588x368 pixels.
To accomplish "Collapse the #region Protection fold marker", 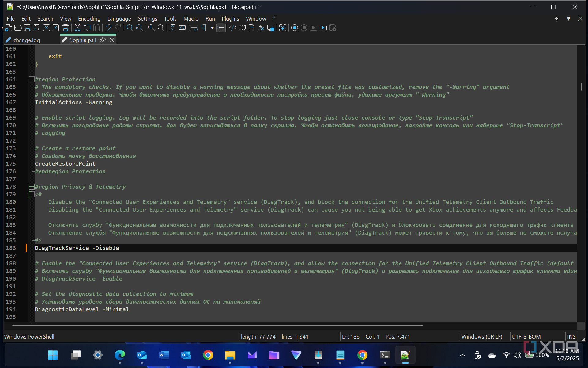I will click(x=31, y=79).
